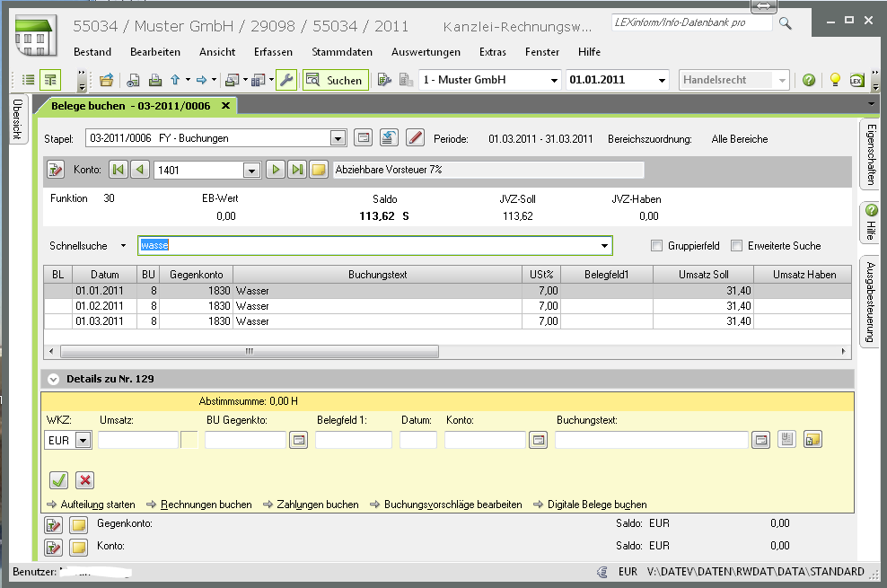Toggle the highlighted tree-structure view icon
Viewport: 887px width, 588px height.
[x=50, y=80]
